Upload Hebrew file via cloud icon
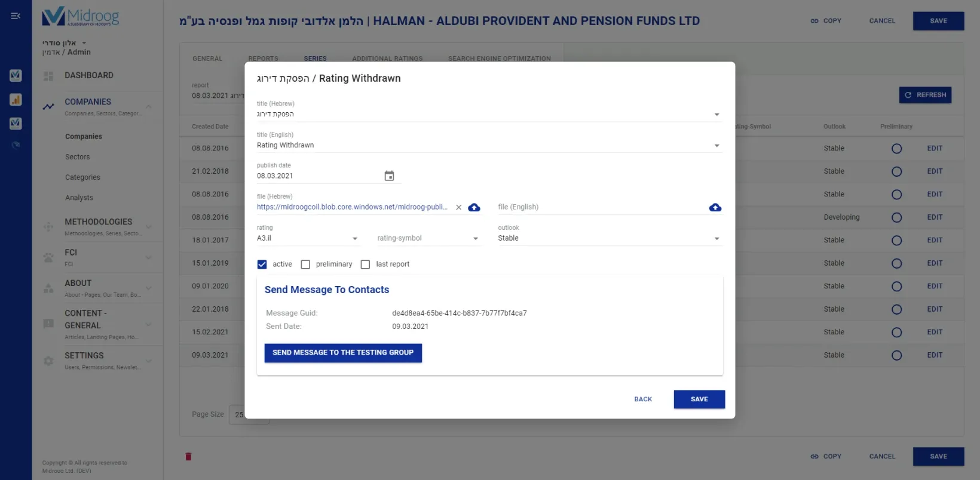980x480 pixels. tap(474, 207)
